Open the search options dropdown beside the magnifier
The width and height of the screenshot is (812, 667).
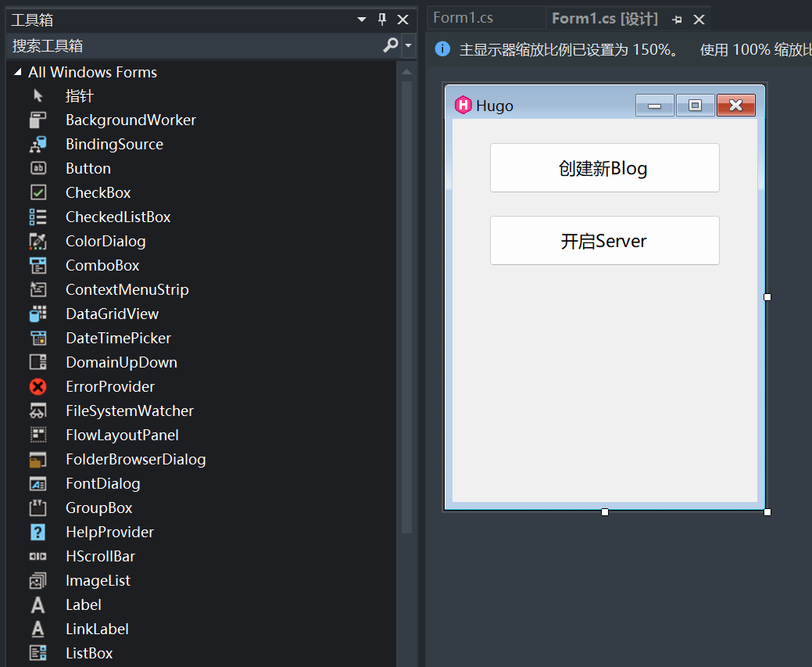click(407, 47)
